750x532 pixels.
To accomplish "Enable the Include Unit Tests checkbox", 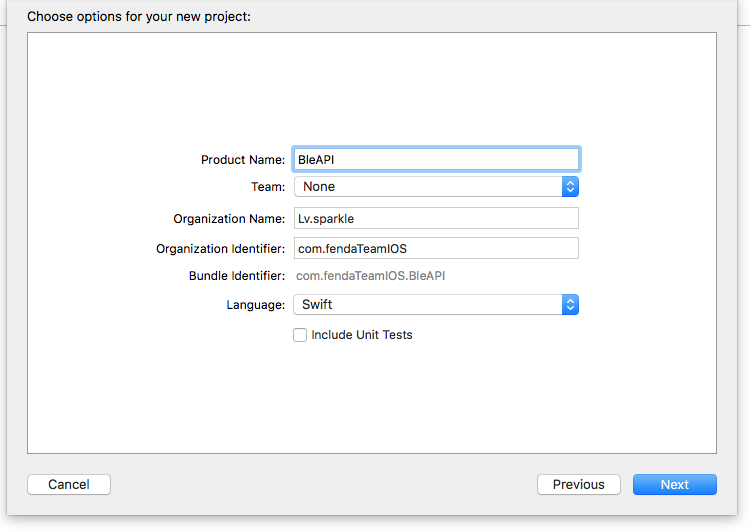I will 300,335.
